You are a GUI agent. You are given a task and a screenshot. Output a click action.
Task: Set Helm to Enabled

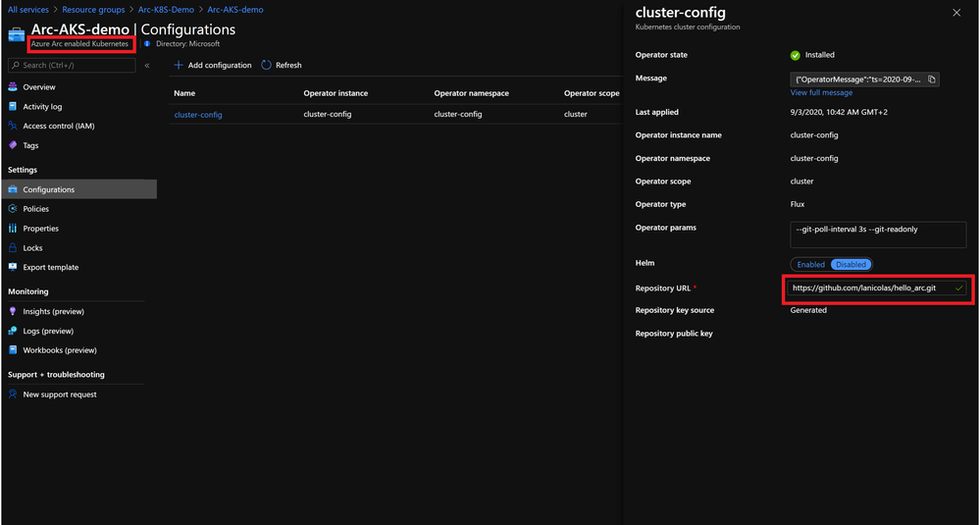(810, 264)
